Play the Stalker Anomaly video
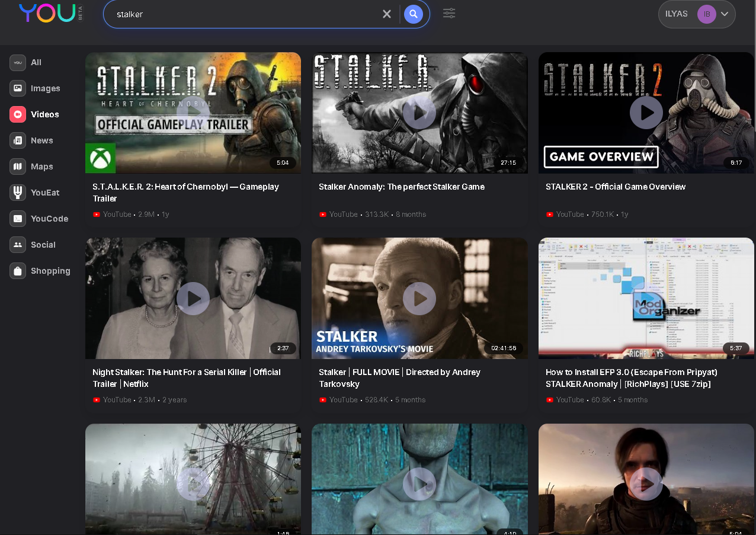The width and height of the screenshot is (756, 535). [419, 113]
